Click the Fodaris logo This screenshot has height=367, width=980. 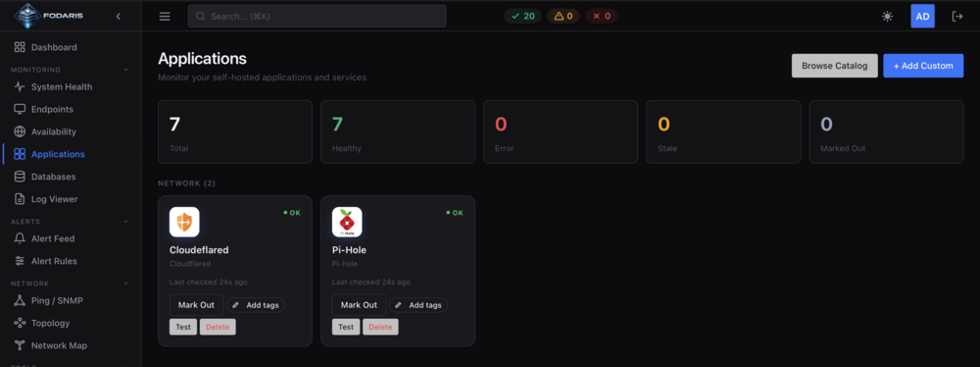click(x=49, y=16)
